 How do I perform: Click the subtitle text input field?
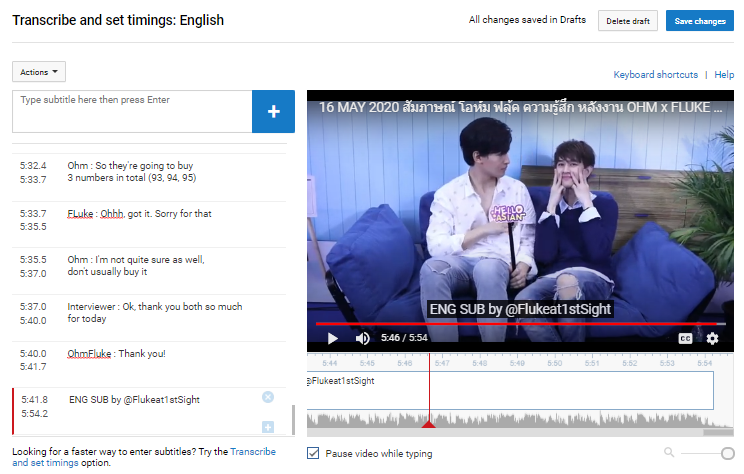pos(132,112)
